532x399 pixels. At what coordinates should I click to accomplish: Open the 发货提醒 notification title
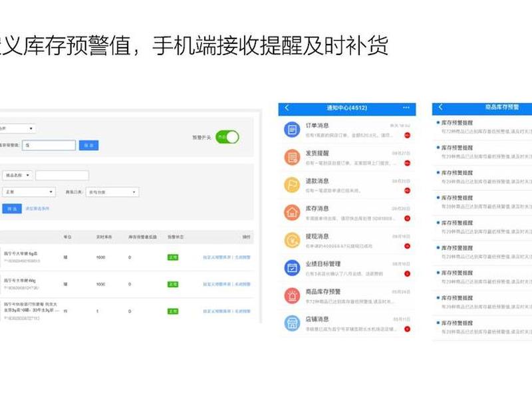pos(317,154)
